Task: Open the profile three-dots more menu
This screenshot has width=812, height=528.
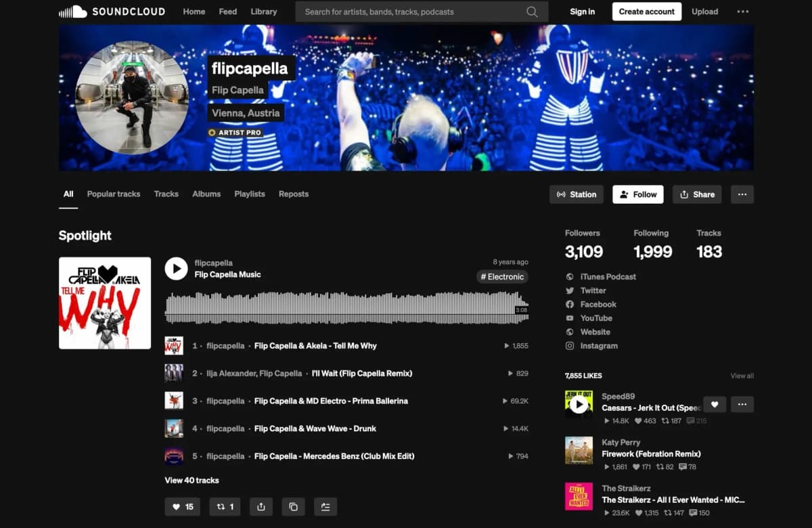Action: pos(742,194)
